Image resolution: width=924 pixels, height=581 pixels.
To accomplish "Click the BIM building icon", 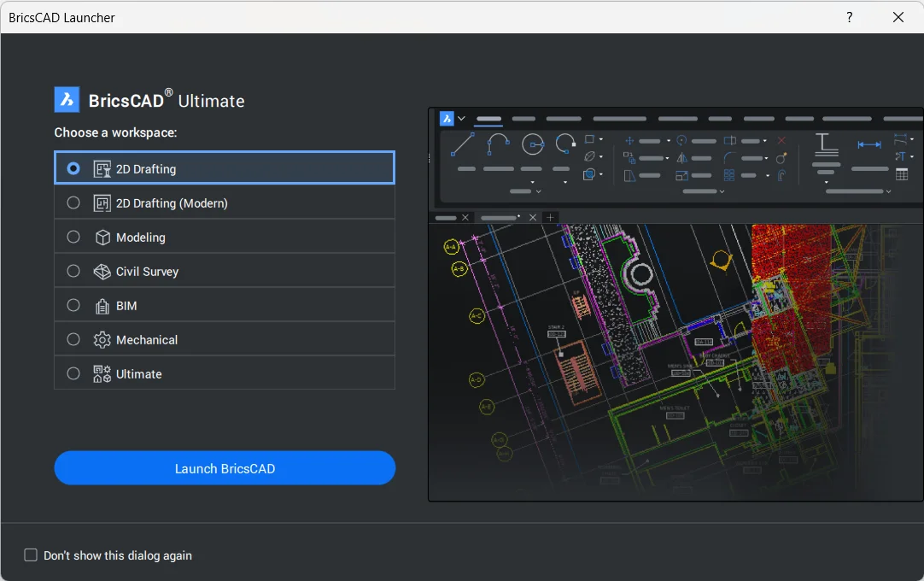I will click(102, 306).
